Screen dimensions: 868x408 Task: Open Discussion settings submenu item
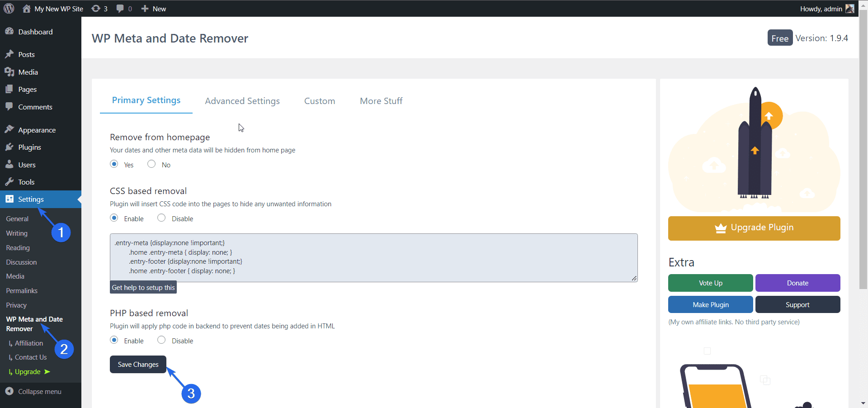21,262
